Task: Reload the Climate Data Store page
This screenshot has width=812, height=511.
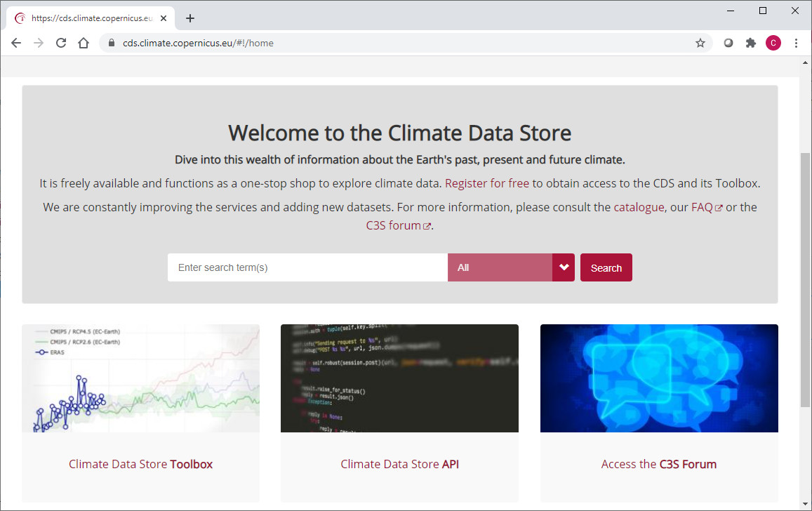Action: tap(61, 43)
